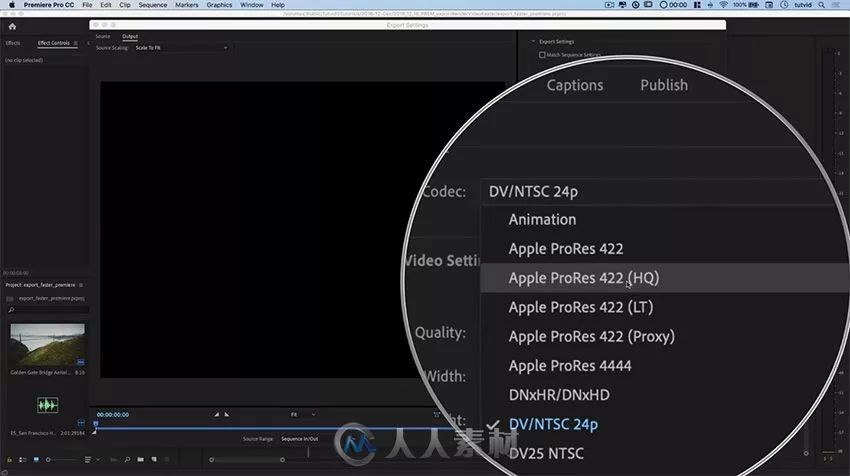Viewport: 850px width, 476px height.
Task: Open the File menu
Action: point(87,5)
